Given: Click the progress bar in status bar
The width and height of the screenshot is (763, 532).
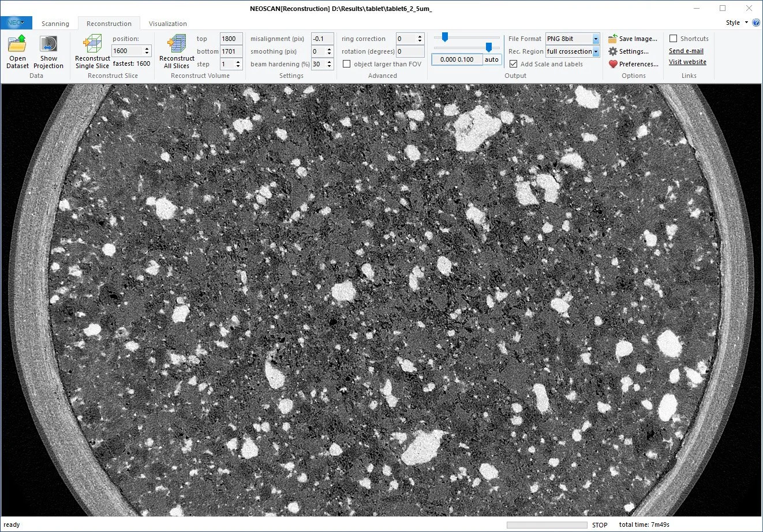Looking at the screenshot, I should 547,525.
